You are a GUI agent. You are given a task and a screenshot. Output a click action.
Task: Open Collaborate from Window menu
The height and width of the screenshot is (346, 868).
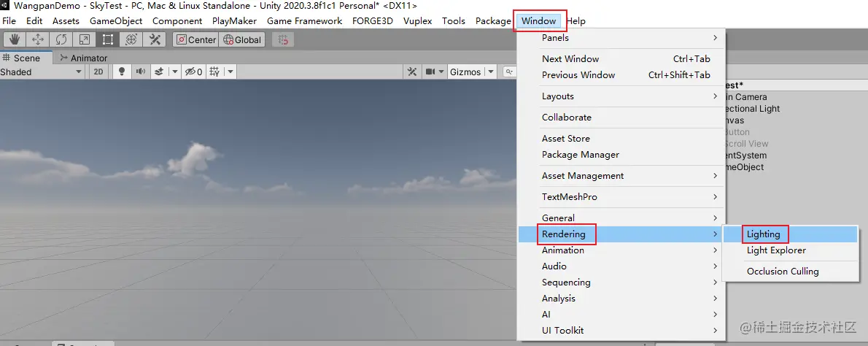click(621, 118)
